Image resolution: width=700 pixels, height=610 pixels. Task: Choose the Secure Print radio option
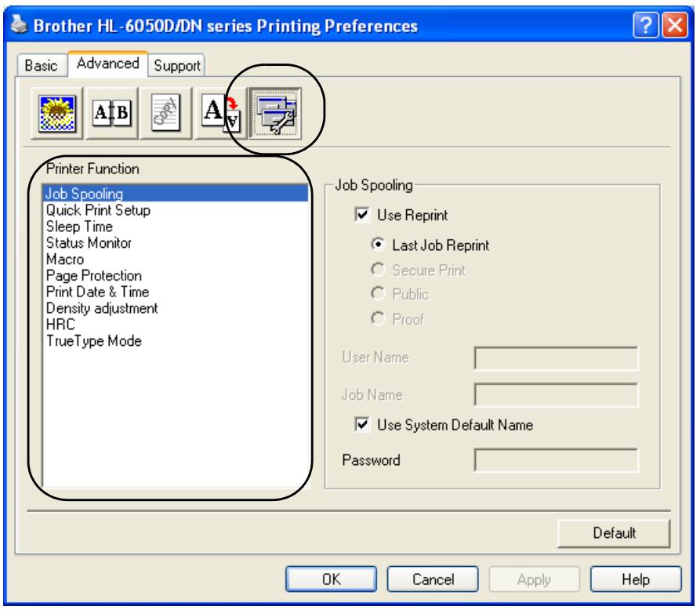(x=378, y=270)
